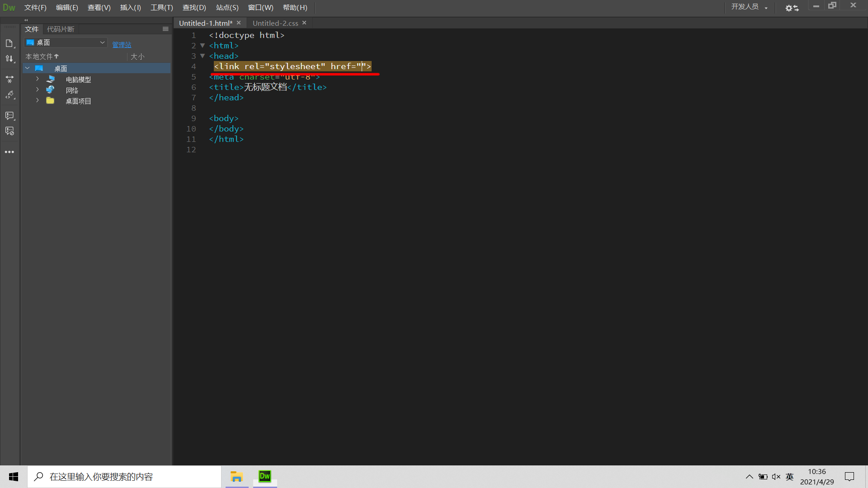Click inside the link stylesheet line

pos(292,66)
